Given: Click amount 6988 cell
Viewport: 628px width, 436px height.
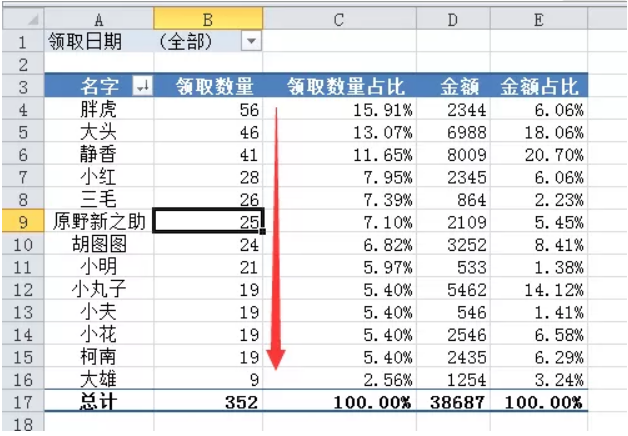Looking at the screenshot, I should coord(453,131).
